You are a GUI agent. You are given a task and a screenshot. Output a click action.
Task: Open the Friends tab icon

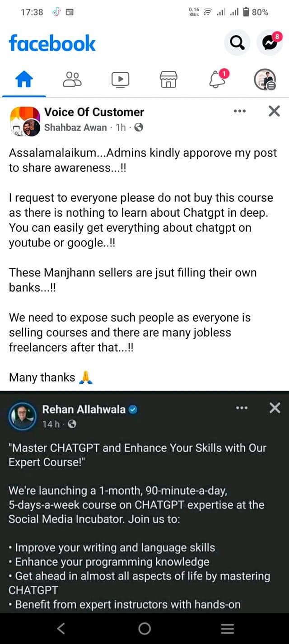(72, 79)
